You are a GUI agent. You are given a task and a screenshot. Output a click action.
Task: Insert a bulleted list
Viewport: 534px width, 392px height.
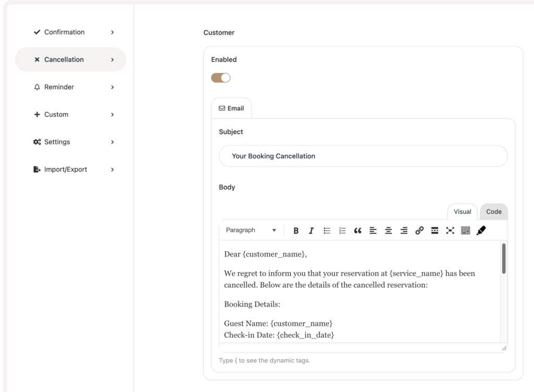point(327,230)
